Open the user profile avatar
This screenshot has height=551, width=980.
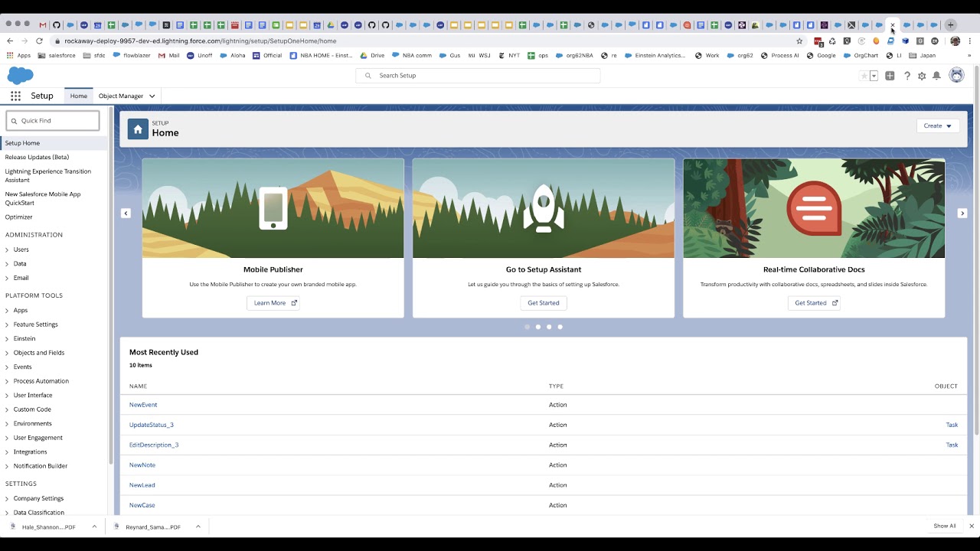pos(956,75)
